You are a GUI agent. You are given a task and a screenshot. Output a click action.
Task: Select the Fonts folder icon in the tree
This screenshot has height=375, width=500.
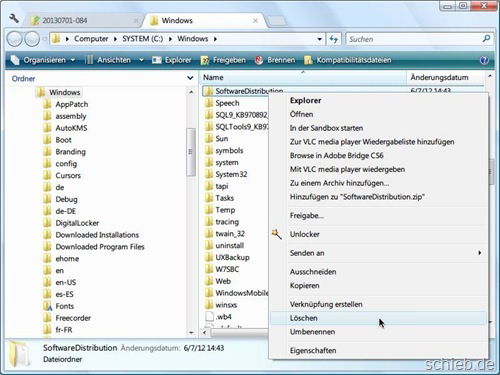48,306
